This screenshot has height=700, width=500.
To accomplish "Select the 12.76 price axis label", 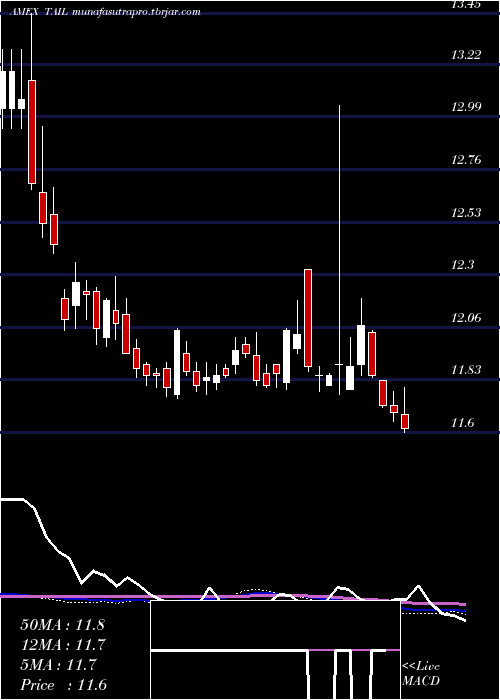I will coord(466,160).
